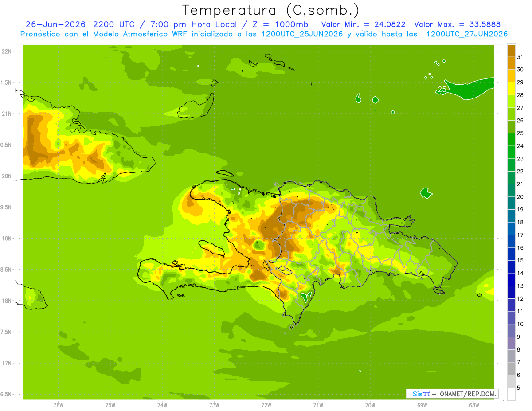Click the "69W" longitude label

(422, 405)
